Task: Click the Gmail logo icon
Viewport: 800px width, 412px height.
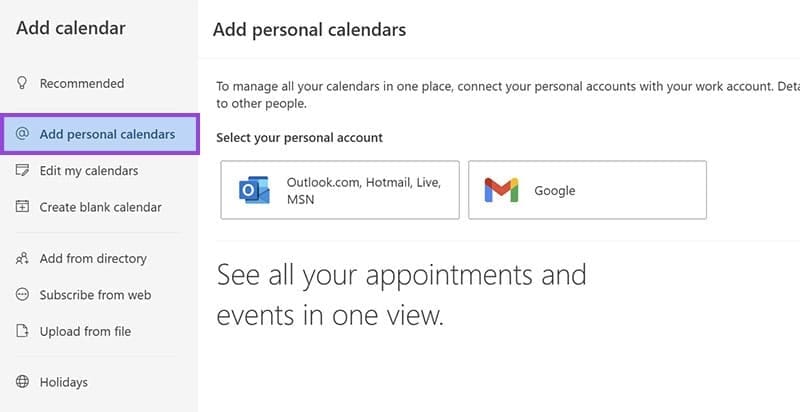Action: [x=501, y=190]
